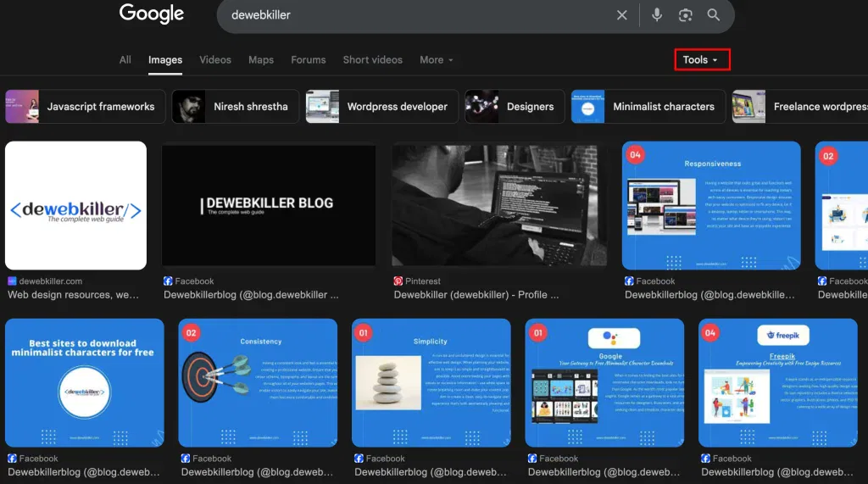View the Consistency 02 image result

pyautogui.click(x=258, y=382)
